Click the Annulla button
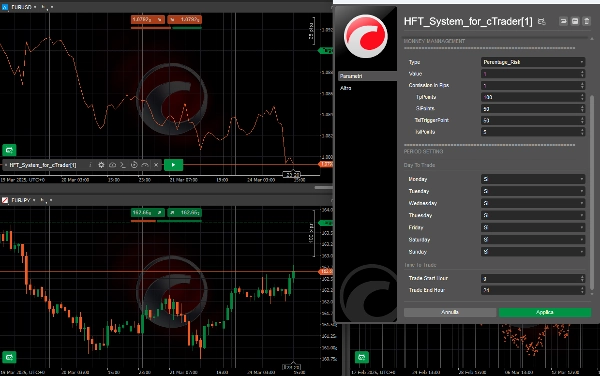 tap(450, 312)
